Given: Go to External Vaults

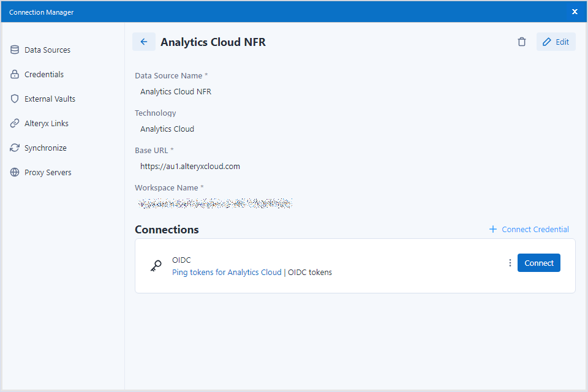Looking at the screenshot, I should (x=50, y=99).
